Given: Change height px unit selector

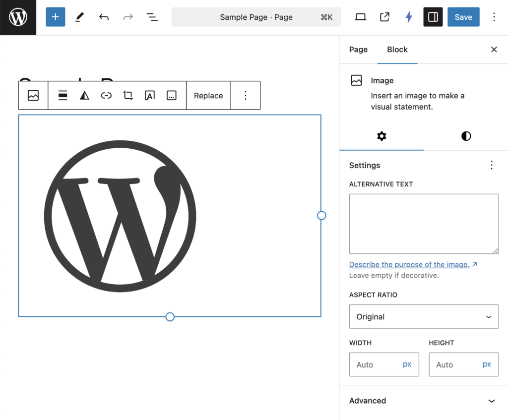Looking at the screenshot, I should (x=487, y=364).
